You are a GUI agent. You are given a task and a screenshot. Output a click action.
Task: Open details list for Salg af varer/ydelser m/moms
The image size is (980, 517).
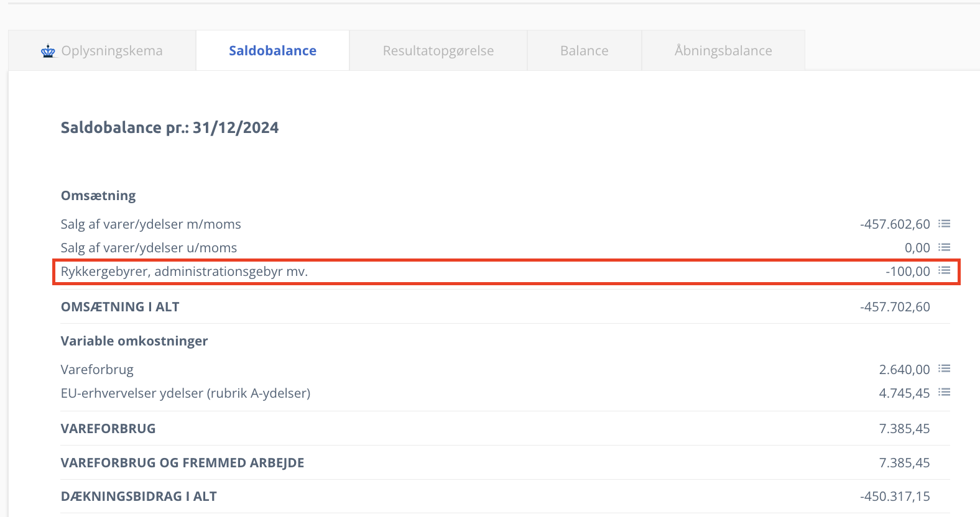944,224
